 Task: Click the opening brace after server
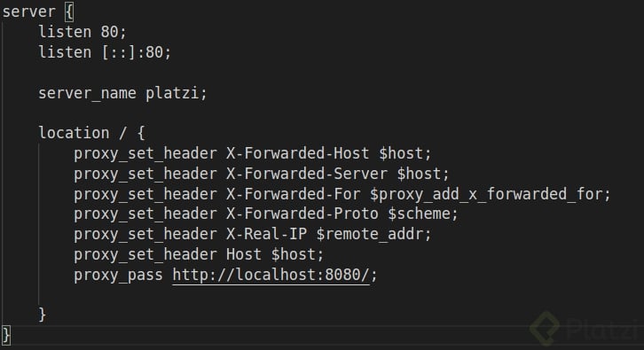pyautogui.click(x=69, y=12)
